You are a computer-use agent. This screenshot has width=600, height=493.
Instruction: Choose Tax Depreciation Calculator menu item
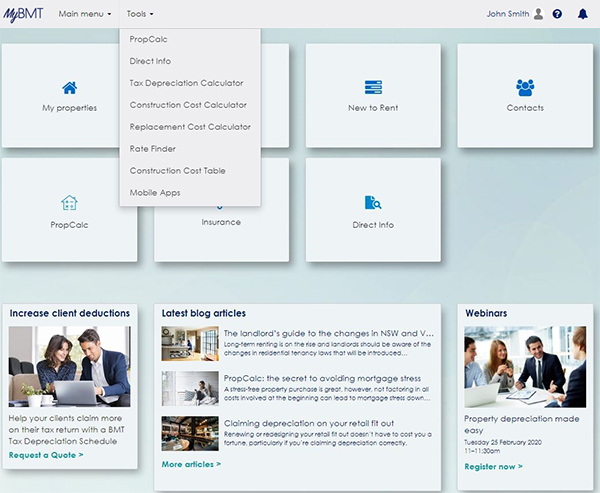click(x=186, y=83)
